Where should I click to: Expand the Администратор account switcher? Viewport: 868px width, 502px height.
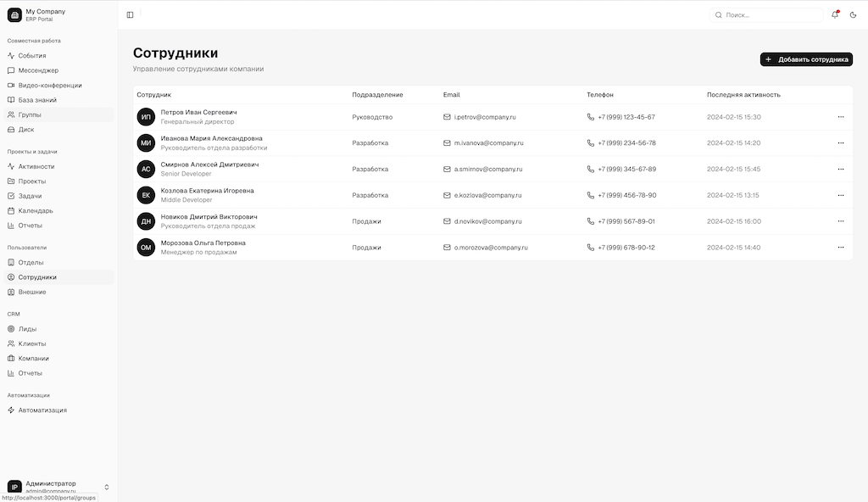(x=107, y=487)
